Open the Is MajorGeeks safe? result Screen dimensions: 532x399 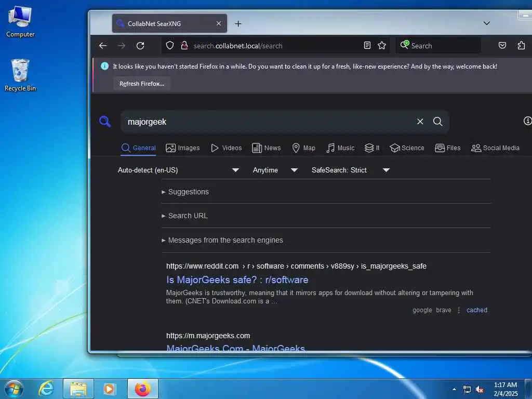237,280
